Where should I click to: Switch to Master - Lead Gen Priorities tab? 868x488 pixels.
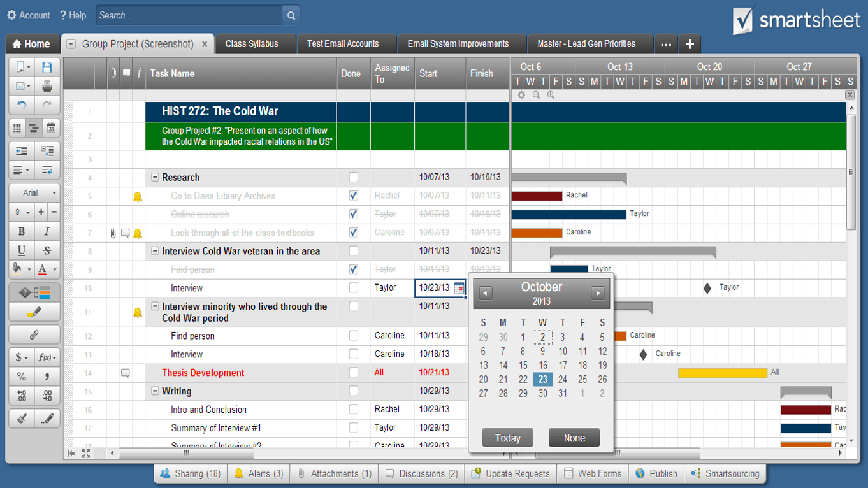coord(586,44)
